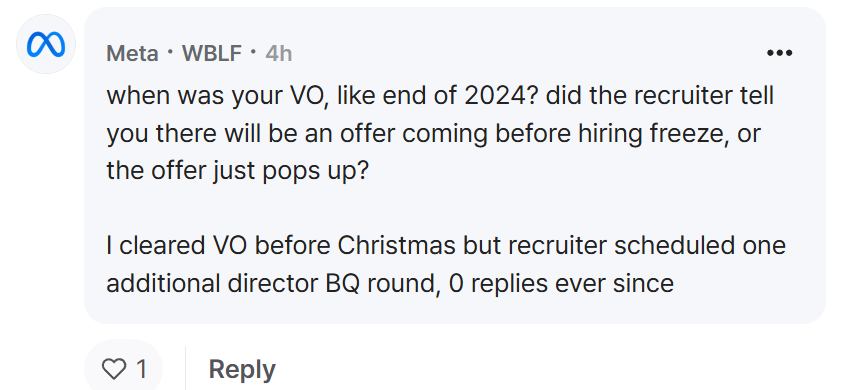
Task: Click the 'additional director BQ round' line
Action: coord(390,283)
